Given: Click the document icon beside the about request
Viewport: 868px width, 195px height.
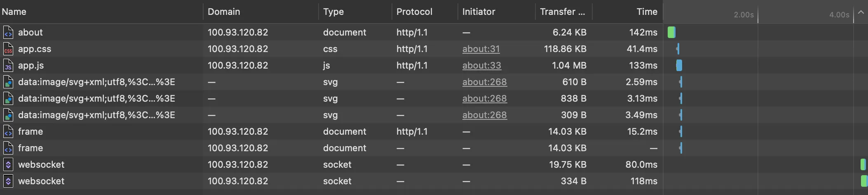Looking at the screenshot, I should [x=8, y=32].
